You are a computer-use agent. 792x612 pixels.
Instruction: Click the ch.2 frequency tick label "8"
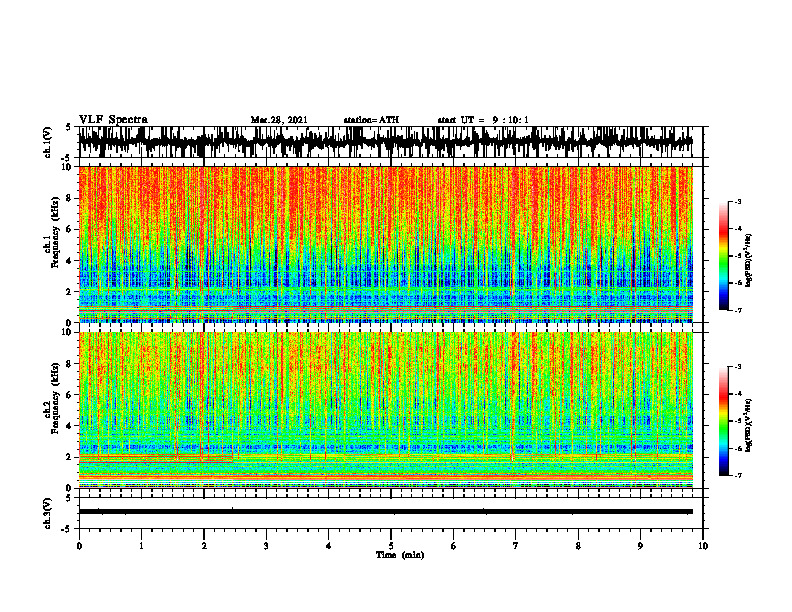coord(70,364)
